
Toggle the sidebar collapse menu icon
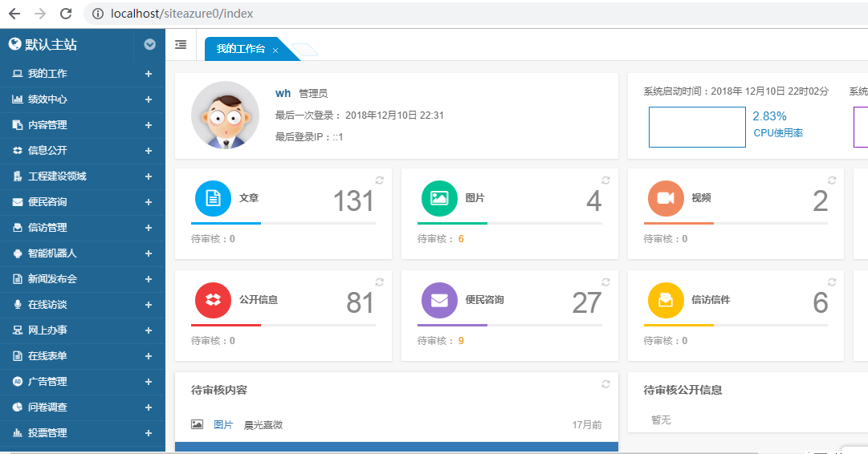tap(181, 45)
